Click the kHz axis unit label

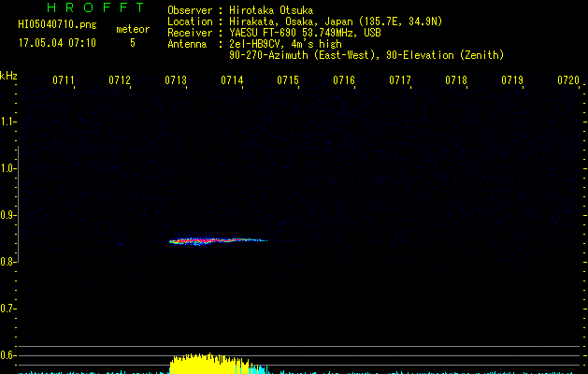(8, 76)
